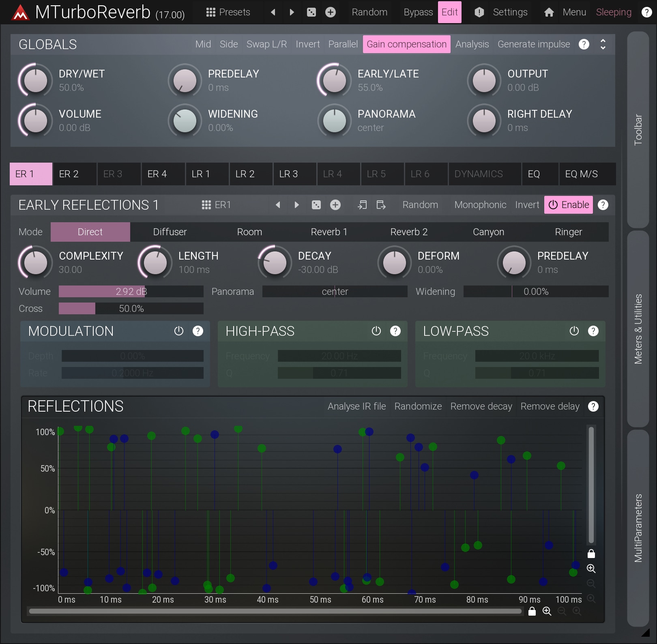
Task: Click the paste icon in Early Reflections header
Action: [381, 205]
